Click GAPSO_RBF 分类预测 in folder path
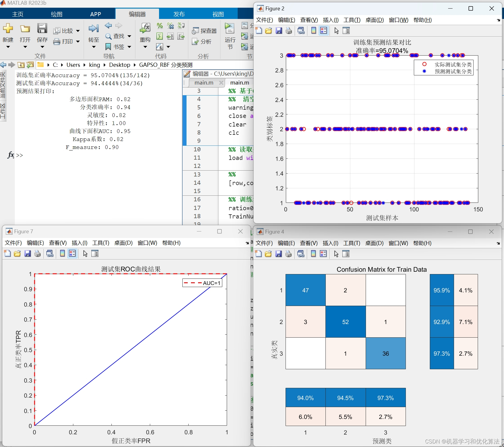504x447 pixels. pyautogui.click(x=166, y=65)
